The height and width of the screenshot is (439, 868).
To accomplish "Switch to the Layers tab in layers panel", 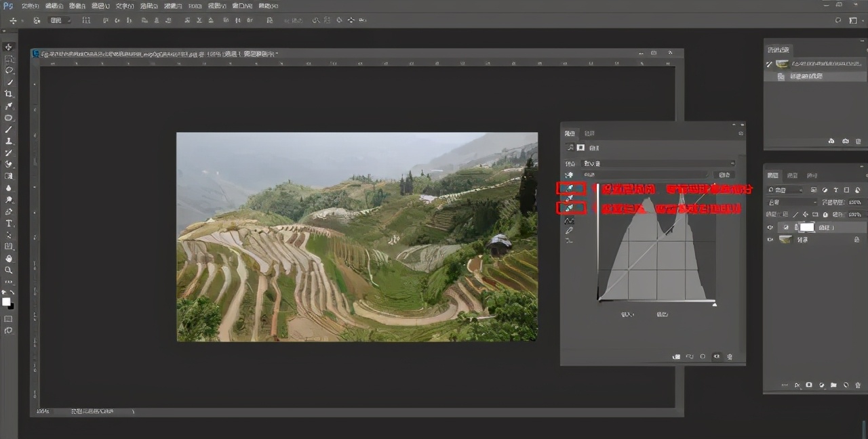I will pyautogui.click(x=774, y=175).
